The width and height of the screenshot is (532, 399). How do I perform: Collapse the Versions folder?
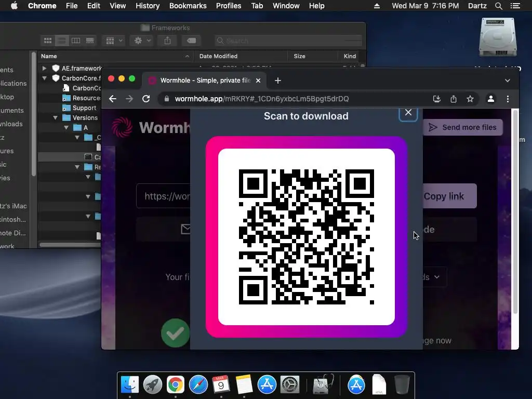pos(55,118)
